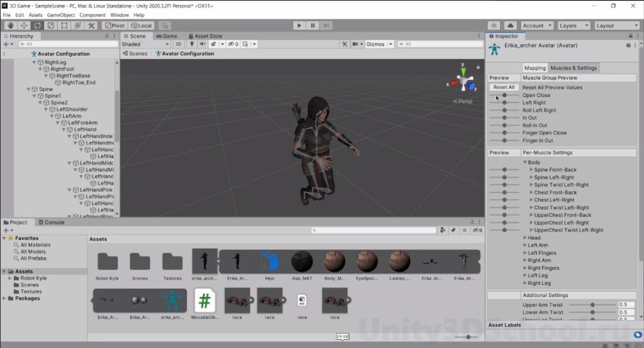Click the Project add plus button
Screen dimensions: 644x348
pyautogui.click(x=6, y=230)
